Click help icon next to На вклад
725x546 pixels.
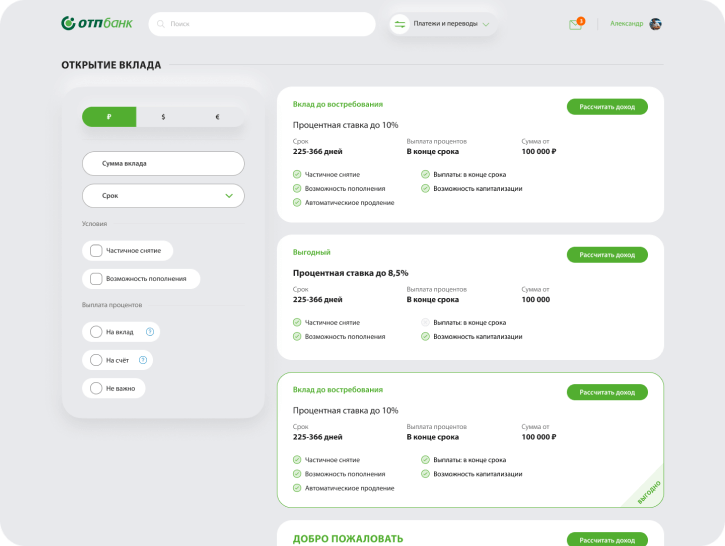150,332
